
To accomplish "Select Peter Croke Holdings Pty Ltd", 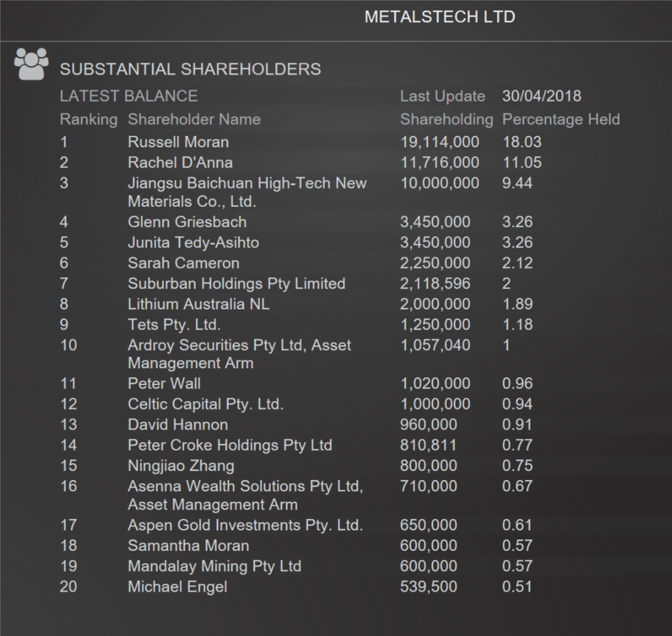I will pos(230,445).
